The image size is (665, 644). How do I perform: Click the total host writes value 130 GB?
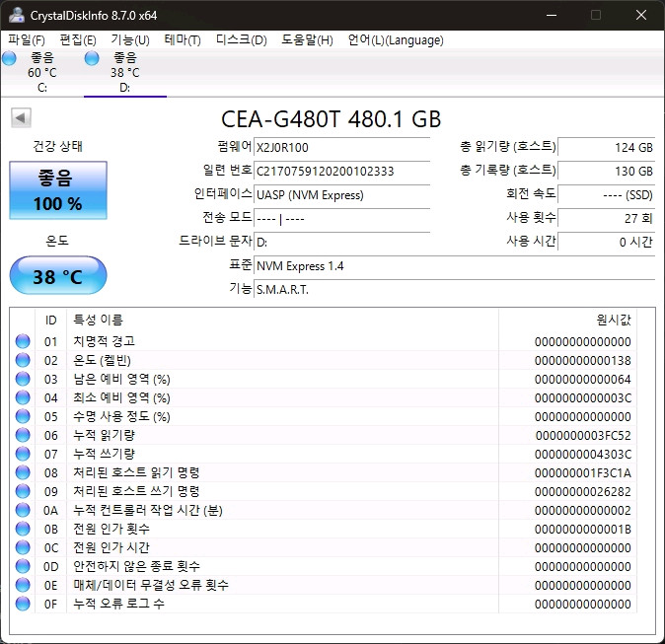click(607, 172)
